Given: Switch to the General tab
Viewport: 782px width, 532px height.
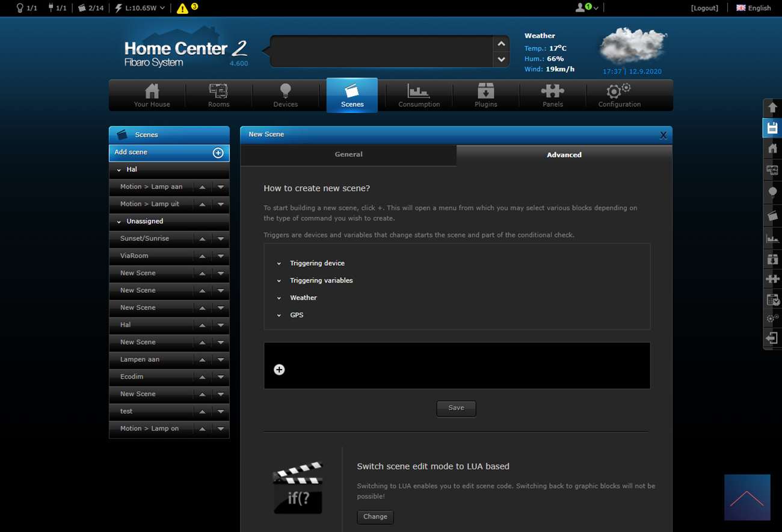Looking at the screenshot, I should click(x=348, y=154).
